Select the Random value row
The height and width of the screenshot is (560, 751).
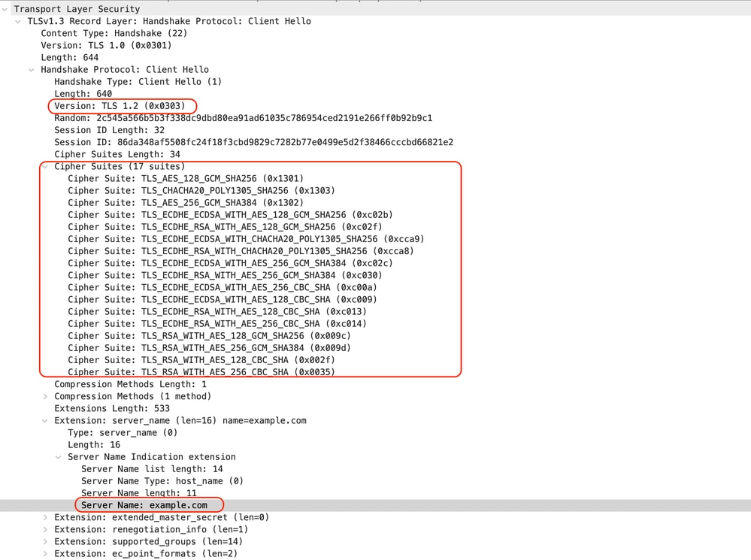coord(244,118)
